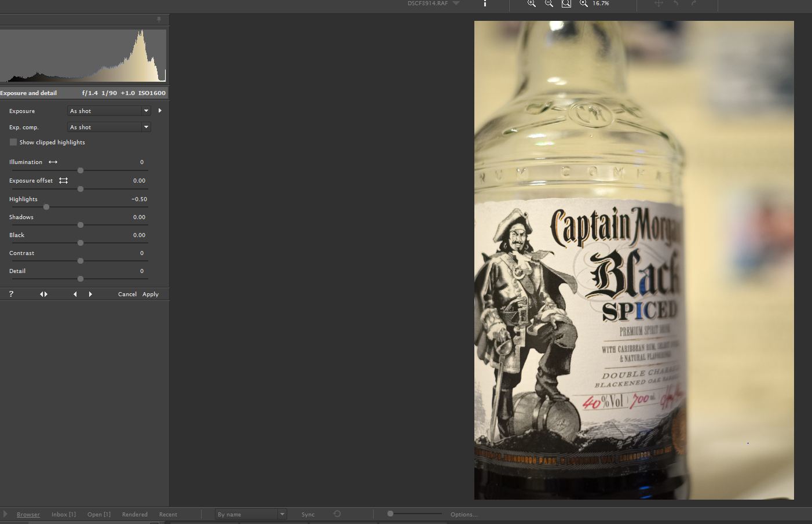Enable Show clipped highlights checkbox

point(13,142)
